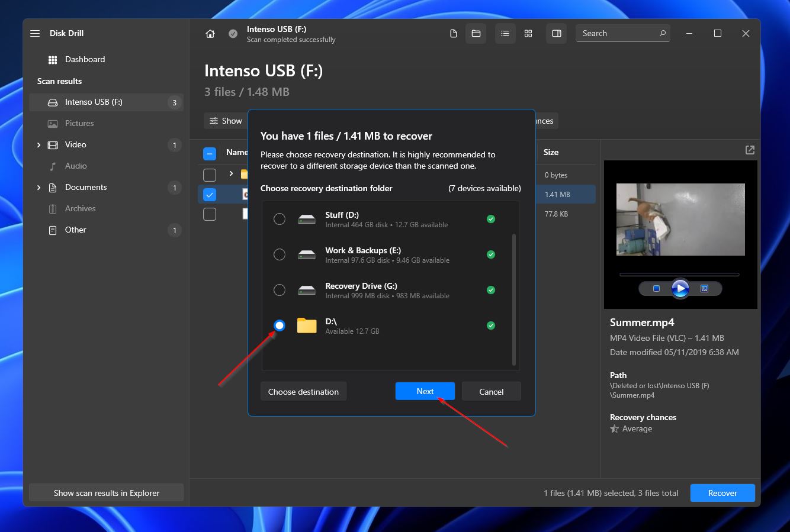The height and width of the screenshot is (532, 790).
Task: Play the Summer.mp4 video preview
Action: pos(680,289)
